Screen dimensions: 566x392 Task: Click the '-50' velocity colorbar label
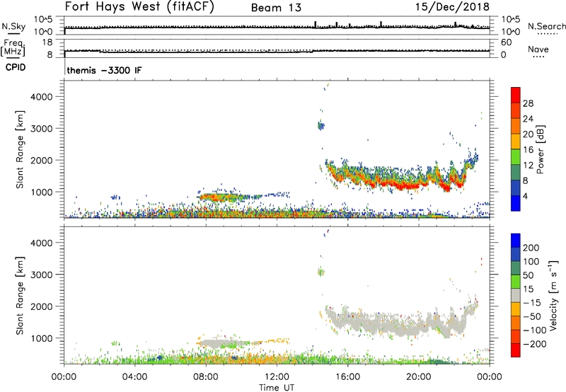(x=532, y=316)
